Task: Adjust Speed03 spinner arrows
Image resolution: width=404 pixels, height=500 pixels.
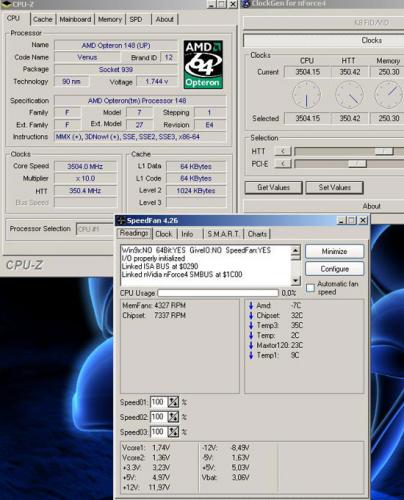Action: (x=173, y=432)
